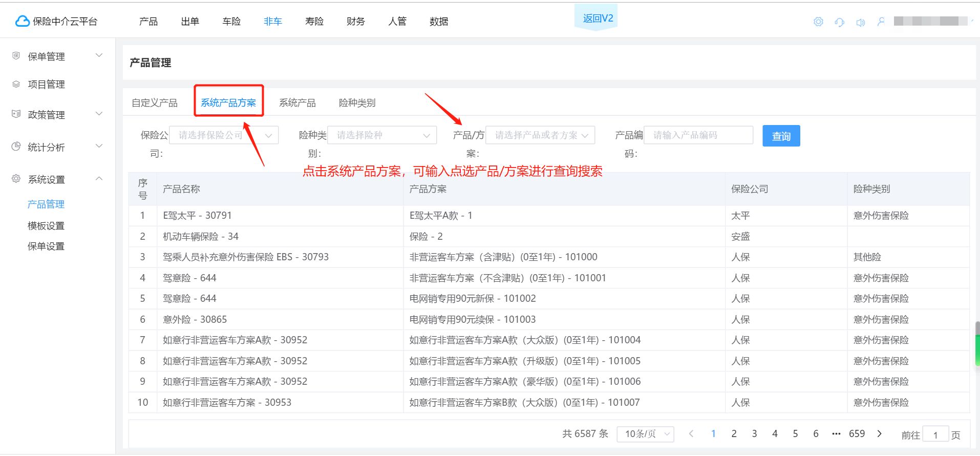Switch to the 系统产品方案 tab
The image size is (980, 456).
point(228,103)
